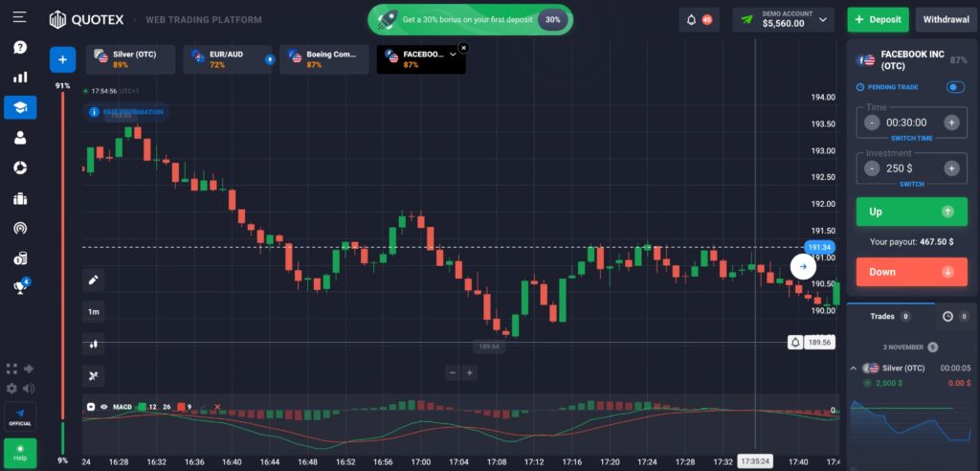Select the pencil drawing tools button

point(94,280)
